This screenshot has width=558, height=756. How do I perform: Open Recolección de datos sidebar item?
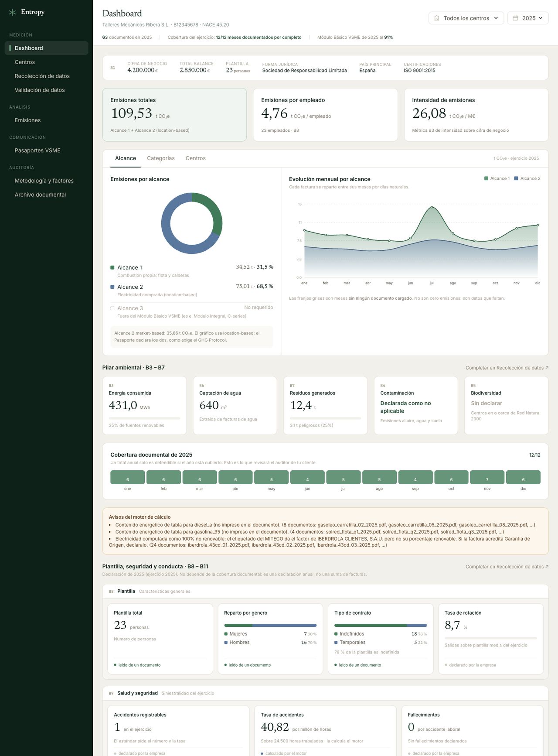[x=46, y=76]
